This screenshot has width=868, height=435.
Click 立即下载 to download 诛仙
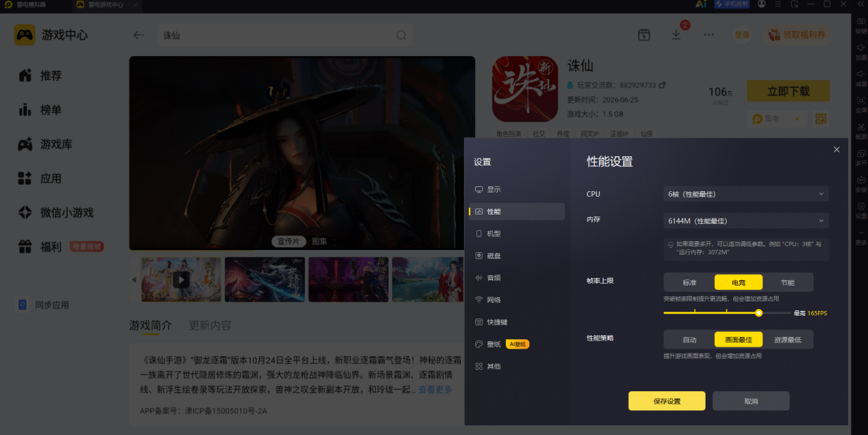click(x=788, y=91)
